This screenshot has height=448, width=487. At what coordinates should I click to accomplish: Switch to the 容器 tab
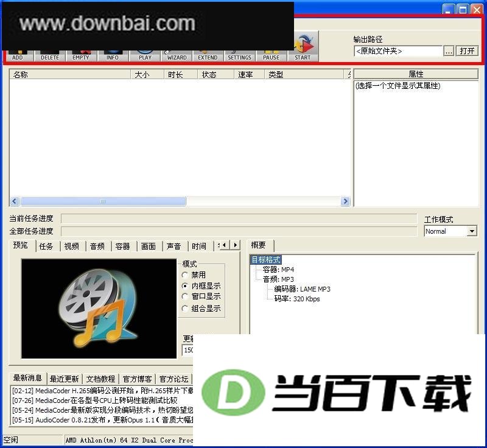[123, 247]
